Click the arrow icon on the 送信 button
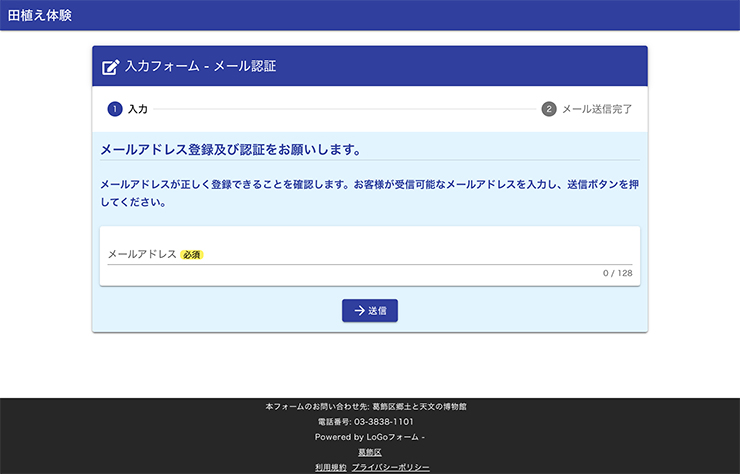 click(359, 311)
